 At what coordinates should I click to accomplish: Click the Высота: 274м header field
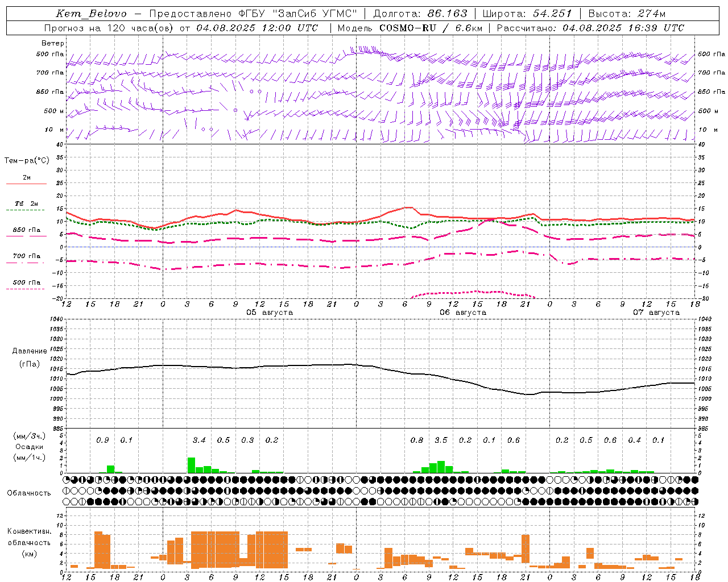tap(627, 14)
